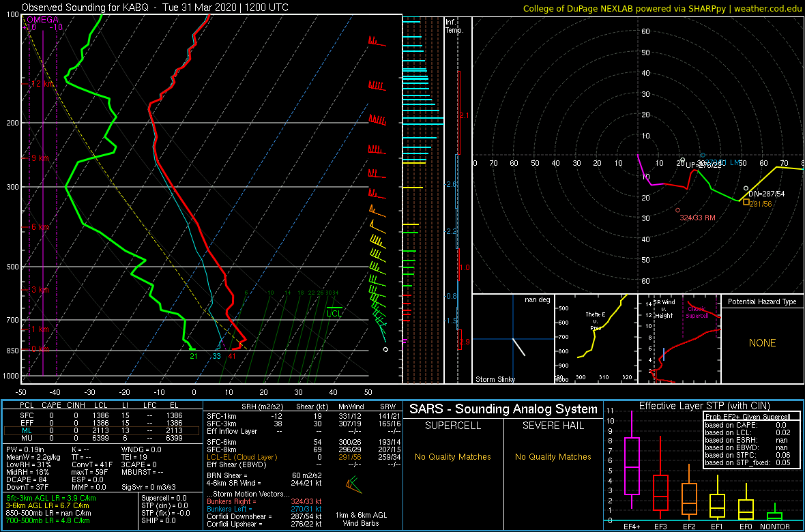Viewport: 805px width, 532px height.
Task: Open the weather.cod.edu NEXLAB credit text
Action: pyautogui.click(x=662, y=8)
